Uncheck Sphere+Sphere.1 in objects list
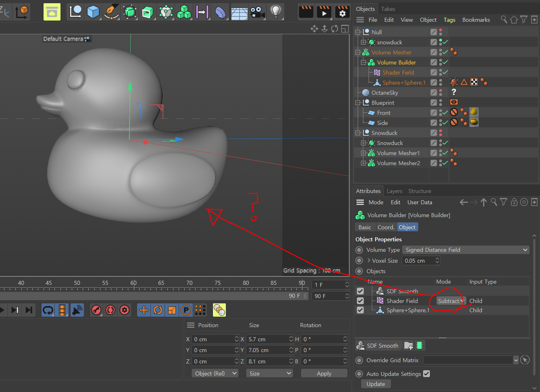The width and height of the screenshot is (540, 392). tap(361, 310)
